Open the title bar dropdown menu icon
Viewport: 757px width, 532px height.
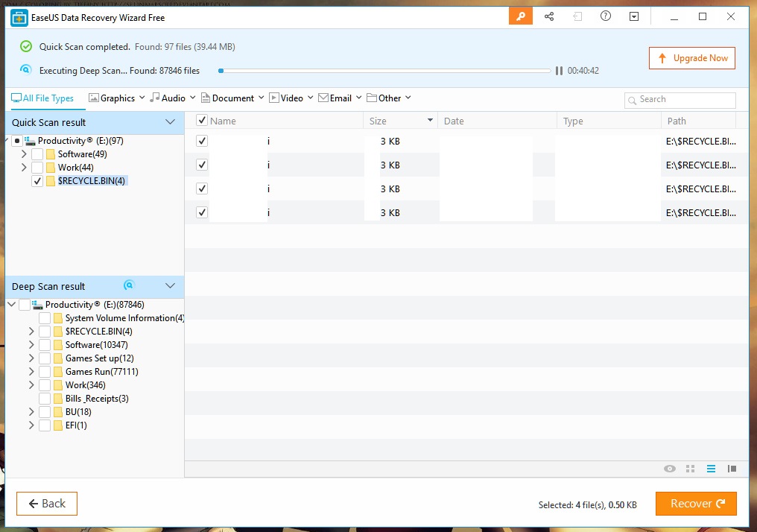click(x=634, y=16)
